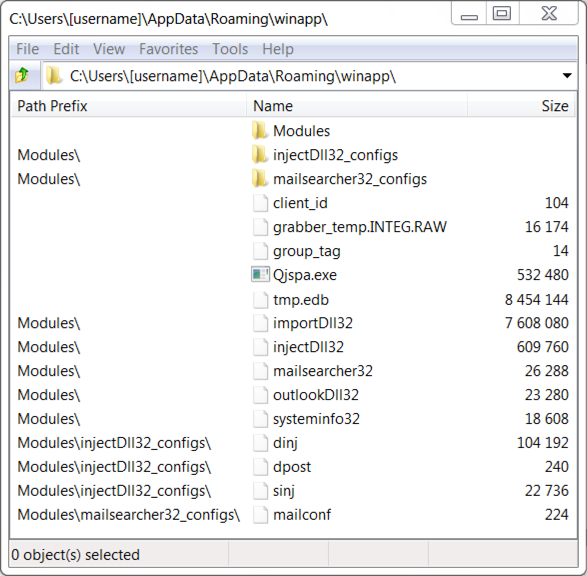The height and width of the screenshot is (576, 587).
Task: Expand the address bar path dropdown
Action: [x=567, y=76]
